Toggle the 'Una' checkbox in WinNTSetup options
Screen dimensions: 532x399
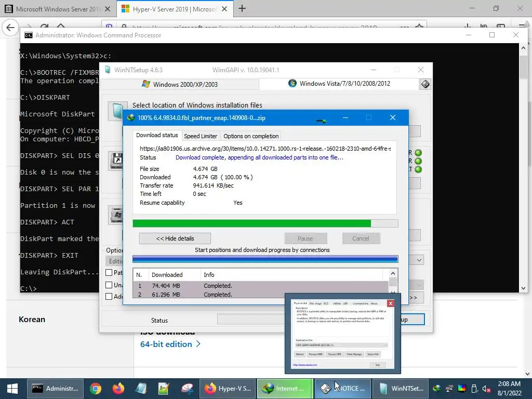point(109,285)
